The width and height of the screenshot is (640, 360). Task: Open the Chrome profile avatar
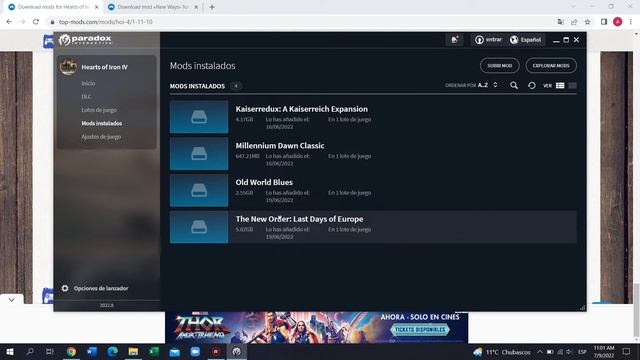pos(618,22)
